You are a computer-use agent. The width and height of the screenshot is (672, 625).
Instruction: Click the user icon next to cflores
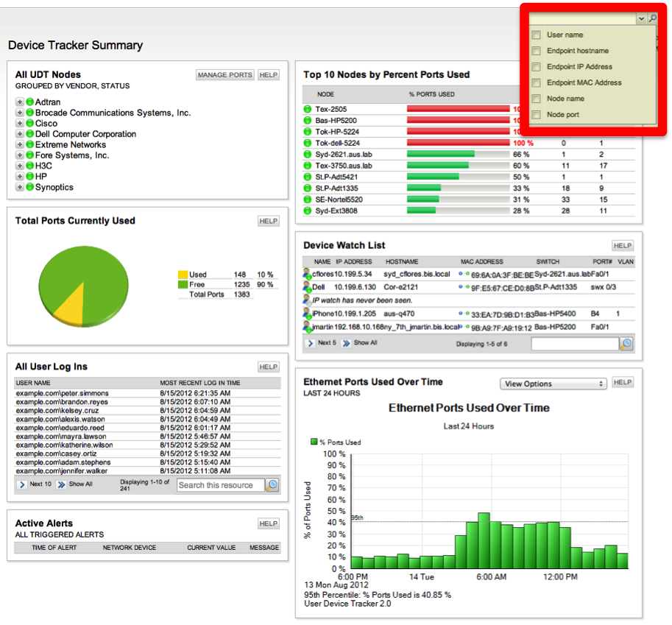[307, 274]
